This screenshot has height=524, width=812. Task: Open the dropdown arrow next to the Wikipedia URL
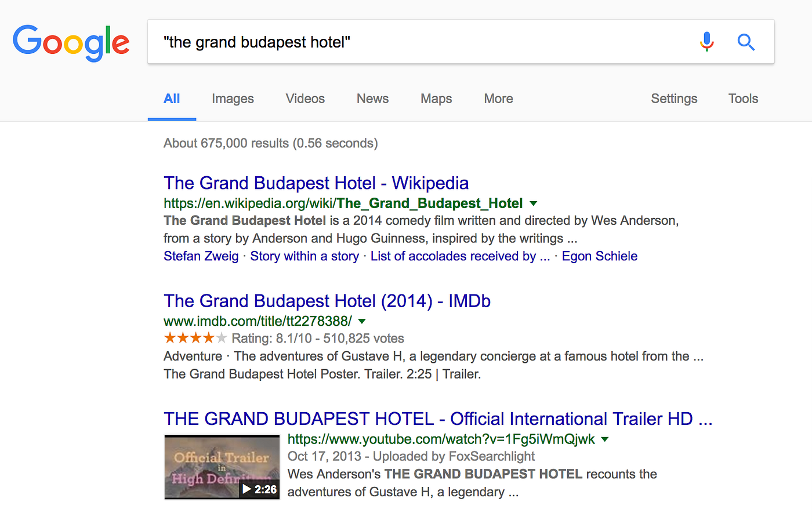[x=533, y=204]
